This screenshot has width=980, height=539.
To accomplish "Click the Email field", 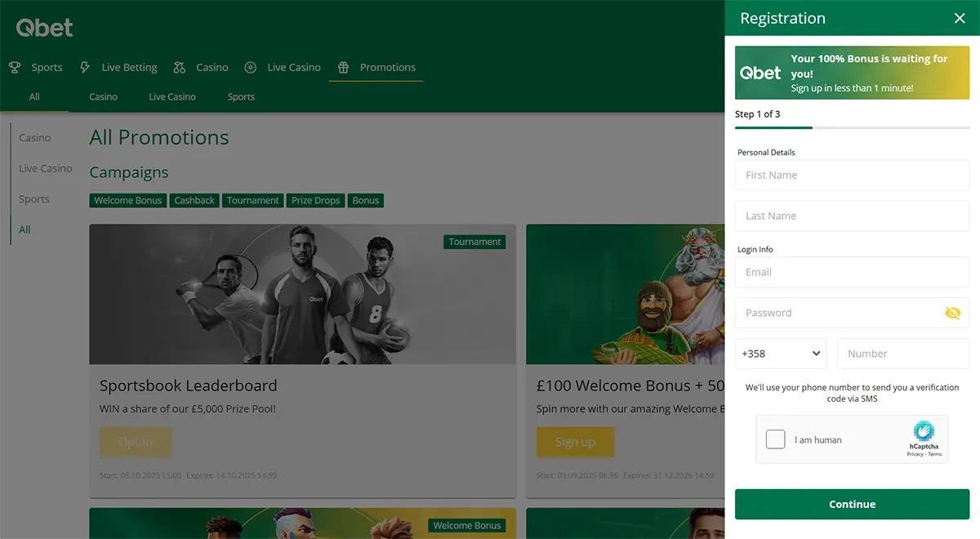I will point(852,272).
